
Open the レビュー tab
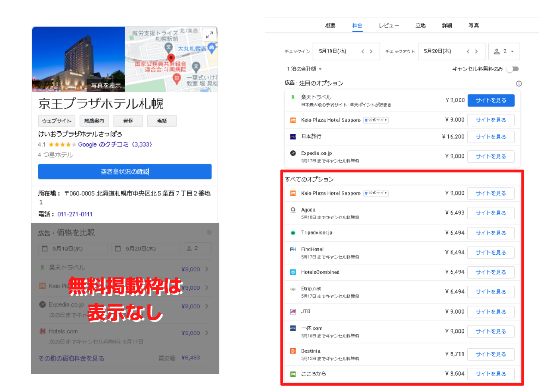[x=389, y=25]
